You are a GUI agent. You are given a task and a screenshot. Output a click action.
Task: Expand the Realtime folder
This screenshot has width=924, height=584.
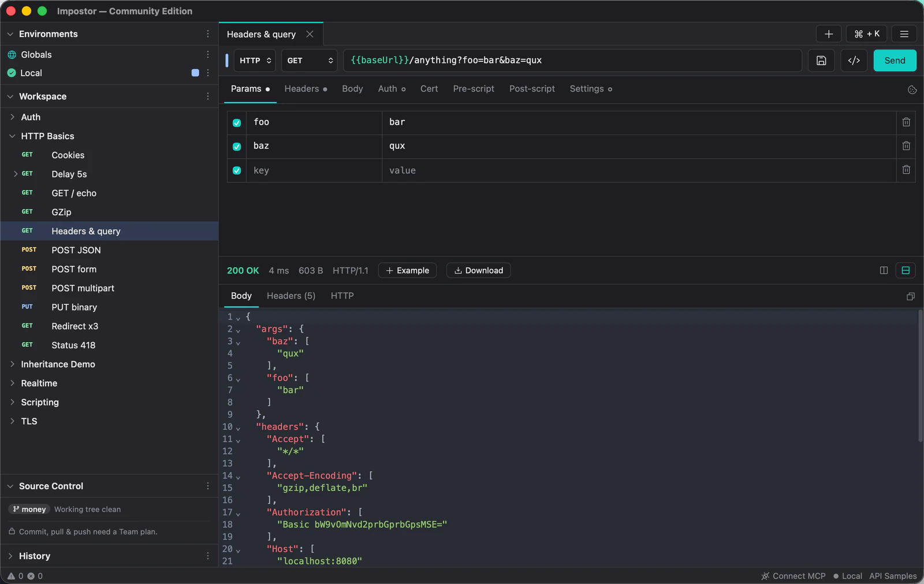tap(12, 383)
